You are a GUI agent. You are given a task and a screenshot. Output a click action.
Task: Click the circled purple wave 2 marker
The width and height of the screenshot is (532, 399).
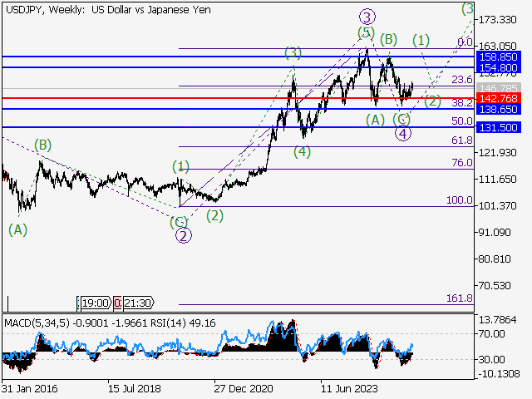point(180,235)
